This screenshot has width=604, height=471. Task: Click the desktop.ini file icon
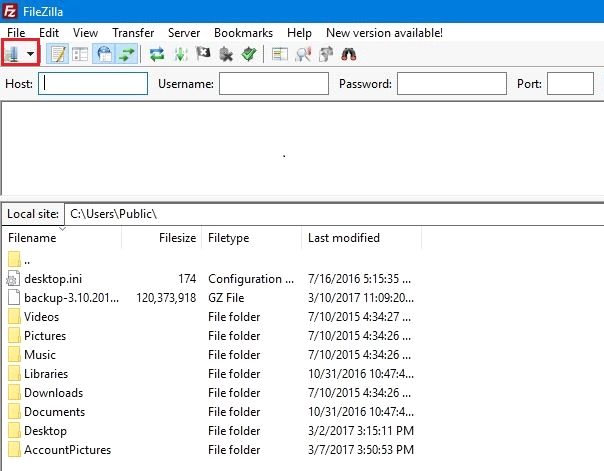click(13, 279)
